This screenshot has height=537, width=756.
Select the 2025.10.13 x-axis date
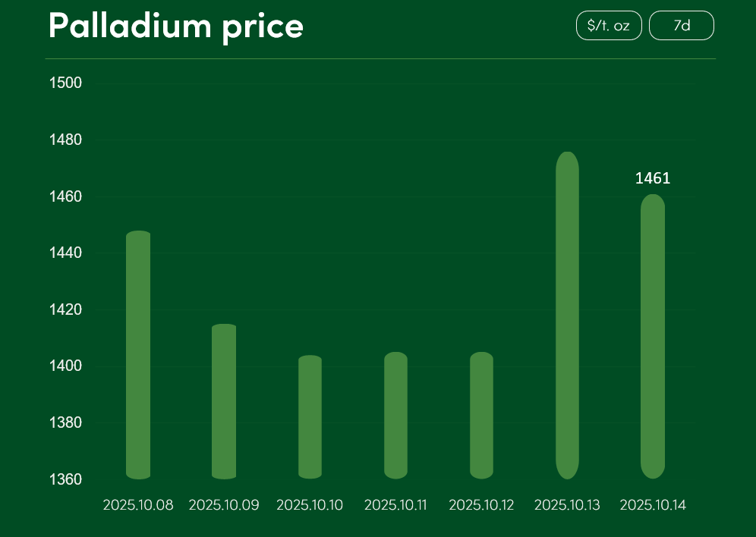click(567, 505)
